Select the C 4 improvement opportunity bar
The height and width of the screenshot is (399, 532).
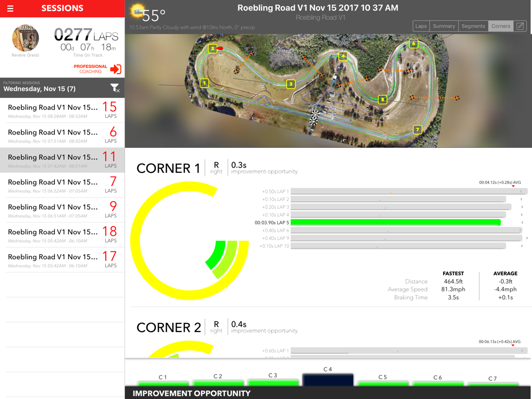328,379
